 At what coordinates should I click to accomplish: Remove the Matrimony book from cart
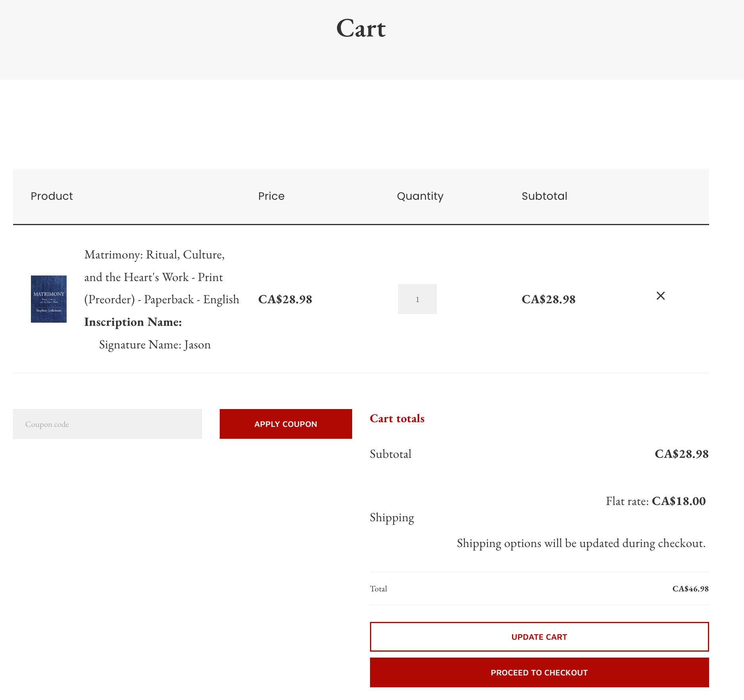coord(660,296)
